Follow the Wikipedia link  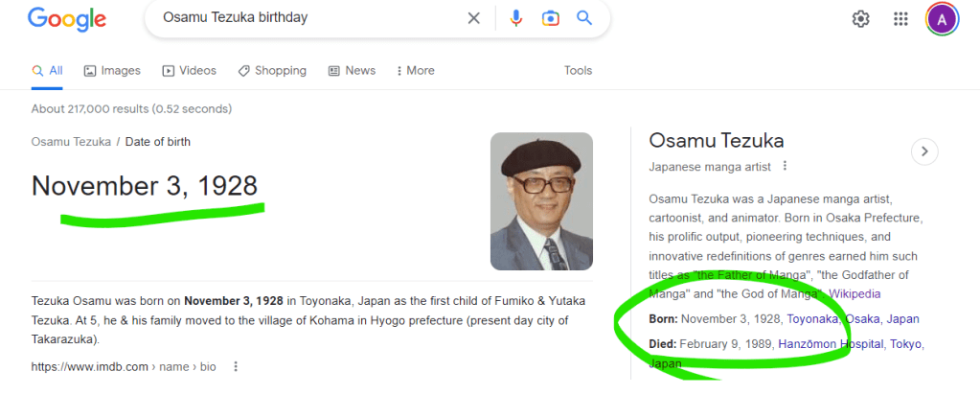point(855,293)
